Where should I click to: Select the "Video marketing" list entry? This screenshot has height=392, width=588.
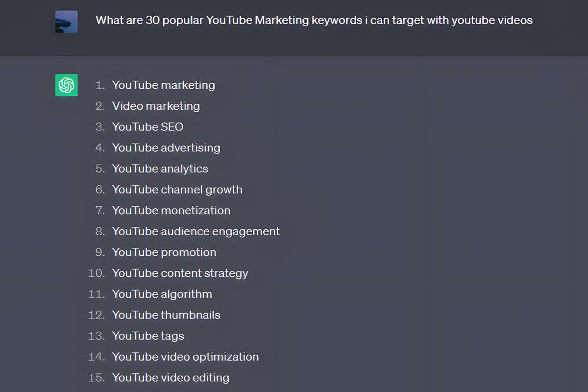pyautogui.click(x=156, y=106)
